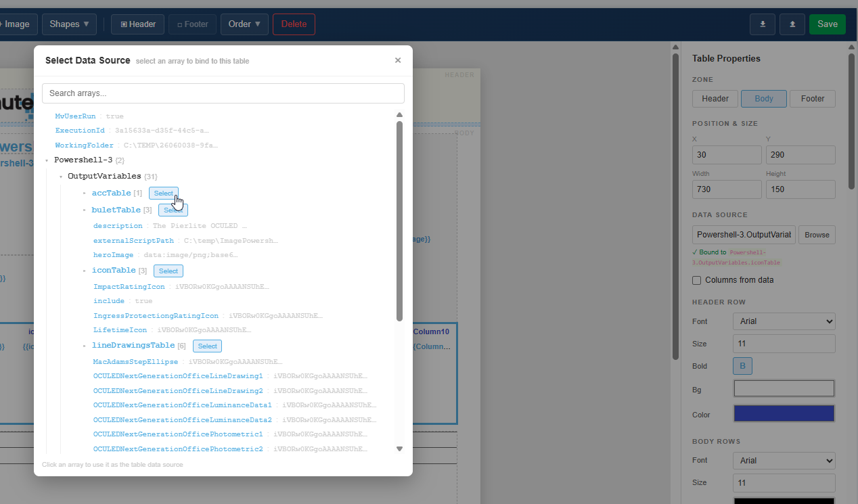
Task: Click the heroImage variable row
Action: coord(166,255)
